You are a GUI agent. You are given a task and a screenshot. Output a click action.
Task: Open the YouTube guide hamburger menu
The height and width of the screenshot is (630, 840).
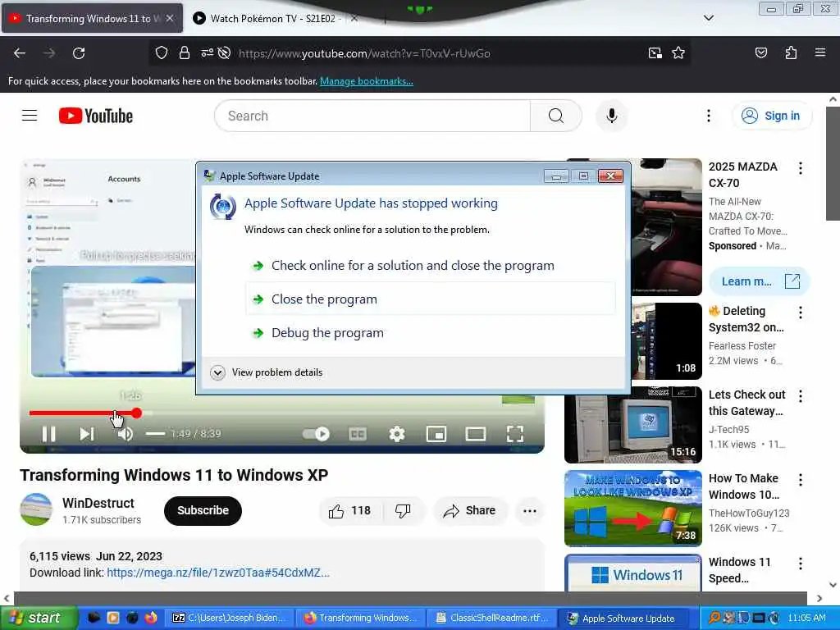click(x=30, y=116)
